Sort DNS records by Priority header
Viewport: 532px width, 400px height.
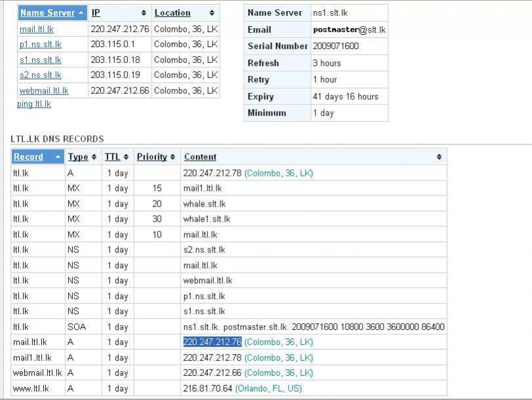[x=152, y=157]
